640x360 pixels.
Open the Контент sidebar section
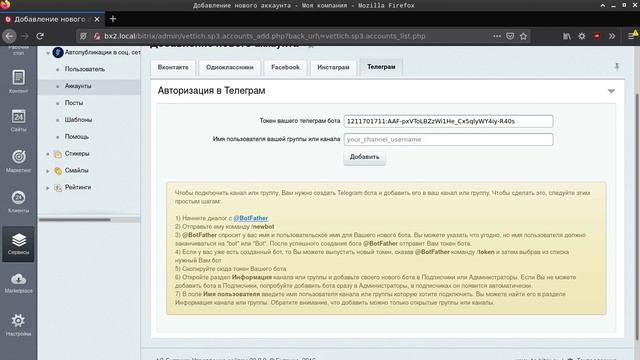(18, 81)
